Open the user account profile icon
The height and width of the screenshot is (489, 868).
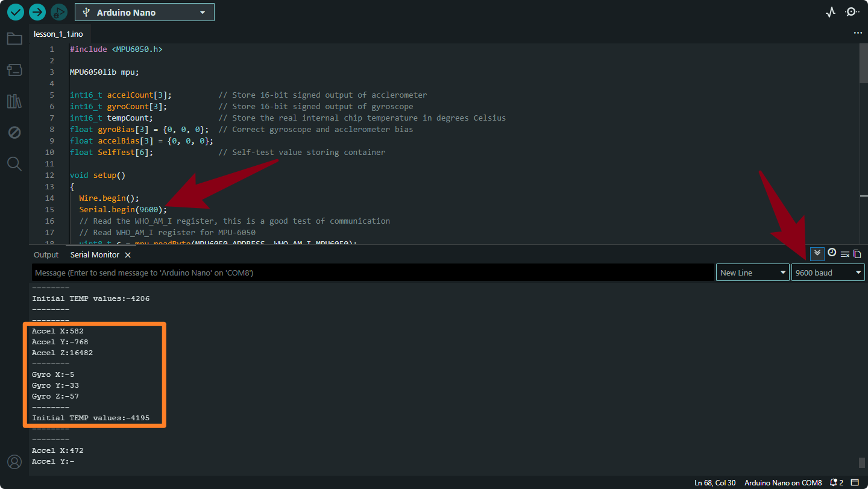(14, 462)
